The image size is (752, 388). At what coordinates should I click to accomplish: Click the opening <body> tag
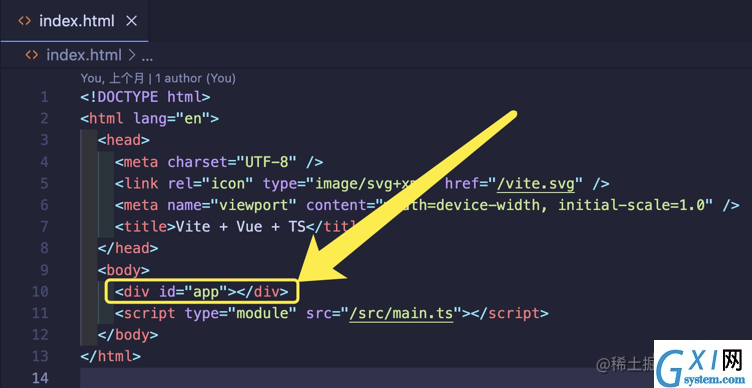click(124, 270)
